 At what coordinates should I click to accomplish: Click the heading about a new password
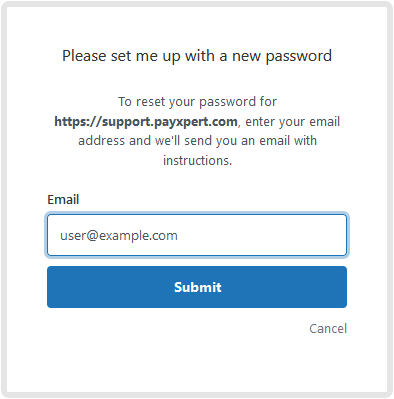tap(197, 56)
